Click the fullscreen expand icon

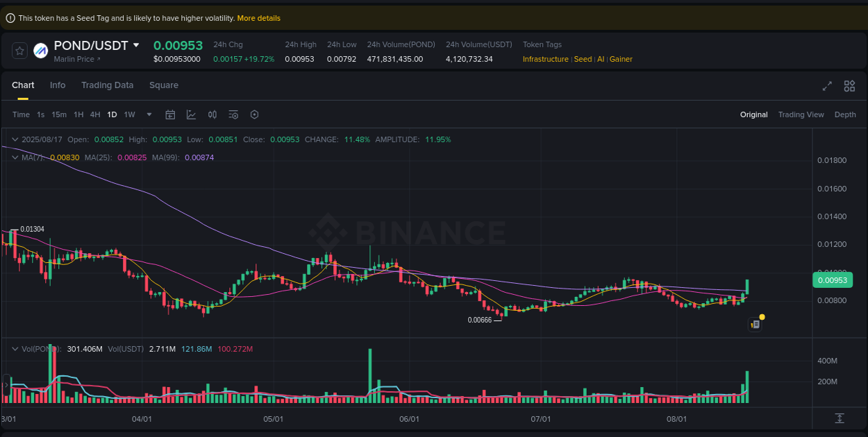click(x=826, y=85)
